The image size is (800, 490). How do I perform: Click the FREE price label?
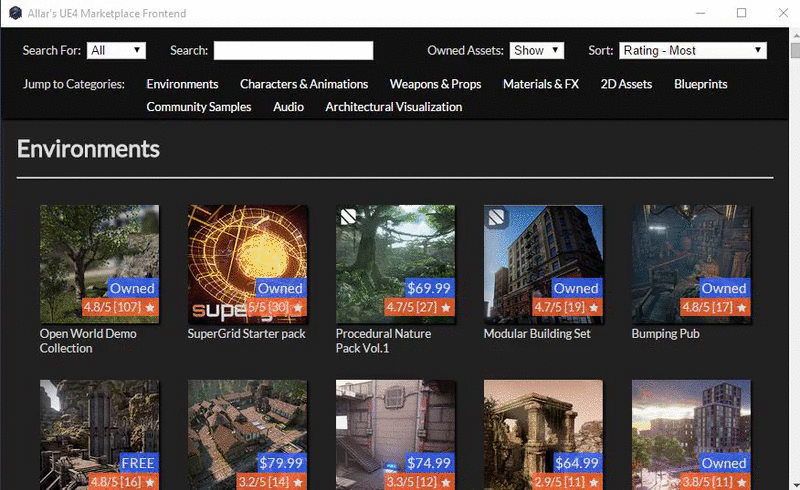[x=138, y=463]
